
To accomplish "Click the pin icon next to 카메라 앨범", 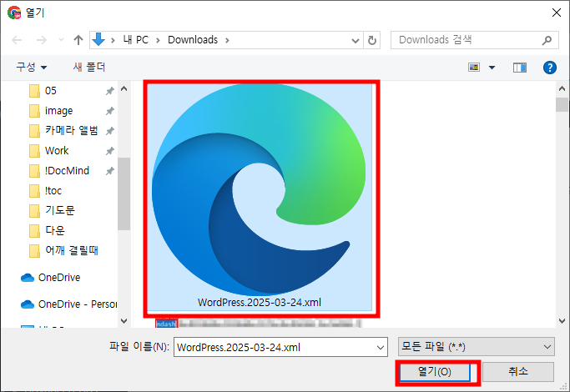I will 110,131.
